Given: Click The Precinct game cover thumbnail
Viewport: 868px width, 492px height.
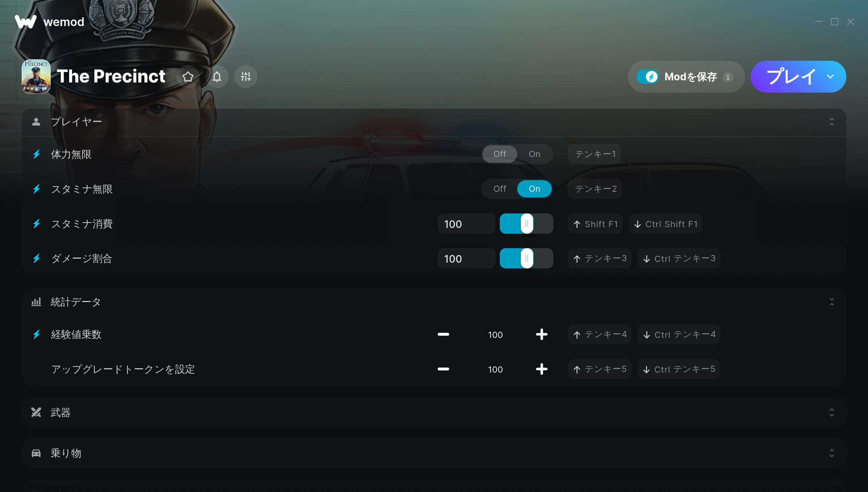Looking at the screenshot, I should pyautogui.click(x=36, y=77).
